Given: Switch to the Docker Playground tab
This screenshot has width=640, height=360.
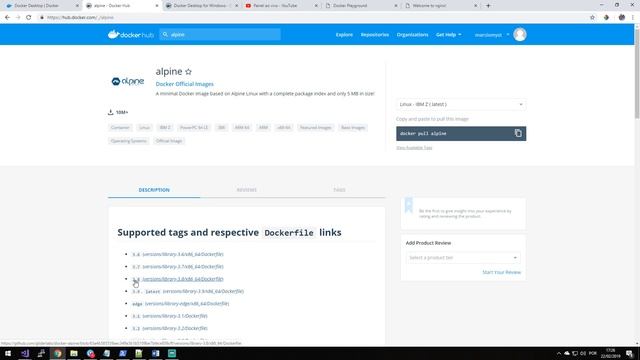Looking at the screenshot, I should pyautogui.click(x=361, y=6).
